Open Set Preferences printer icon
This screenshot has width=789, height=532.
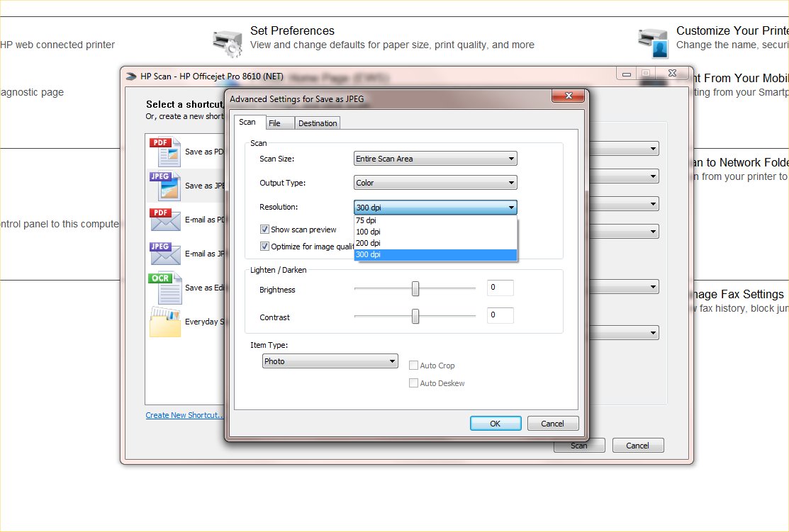coord(228,43)
